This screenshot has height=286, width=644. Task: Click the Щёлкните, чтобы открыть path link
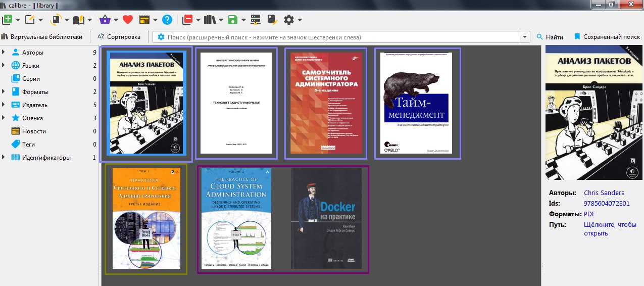(609, 229)
